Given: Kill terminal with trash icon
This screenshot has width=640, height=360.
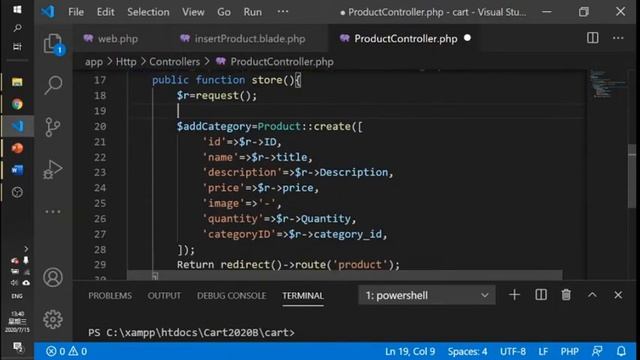Looking at the screenshot, I should pyautogui.click(x=566, y=295).
